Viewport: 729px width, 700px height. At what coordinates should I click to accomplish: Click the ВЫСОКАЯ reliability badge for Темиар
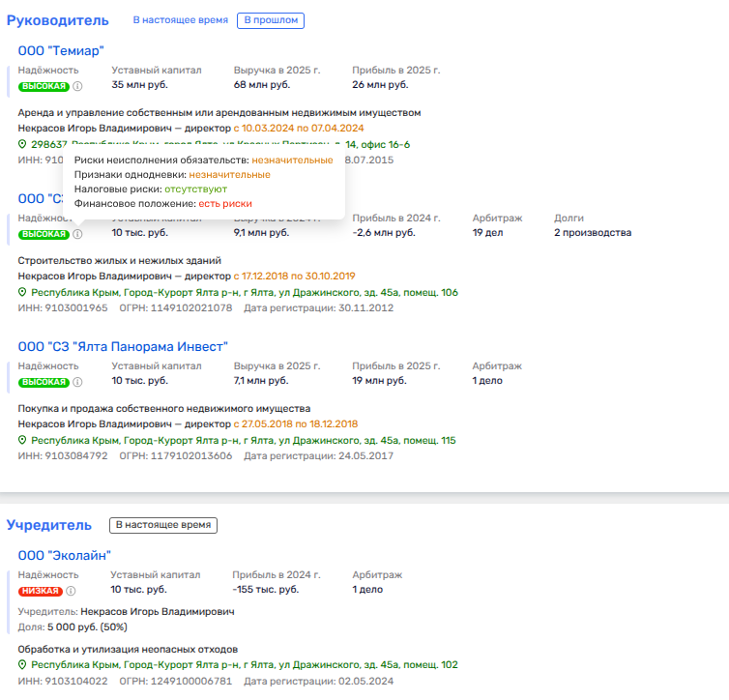coord(44,86)
